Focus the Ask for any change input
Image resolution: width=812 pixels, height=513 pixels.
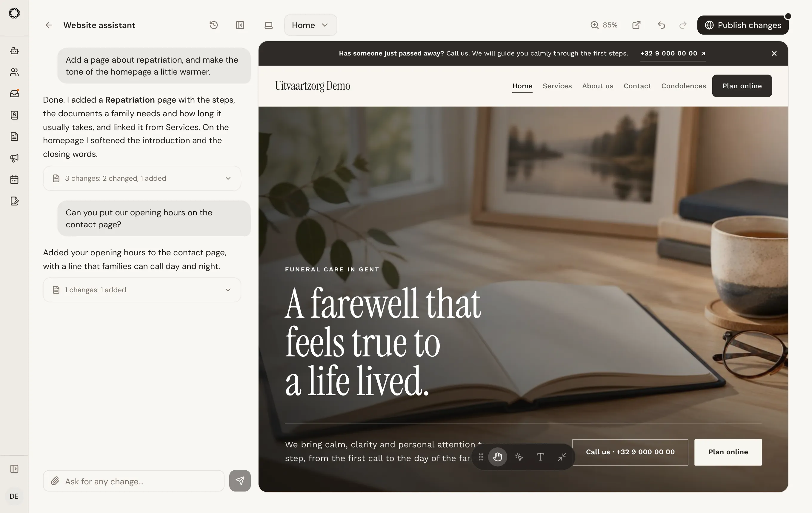[x=133, y=481]
